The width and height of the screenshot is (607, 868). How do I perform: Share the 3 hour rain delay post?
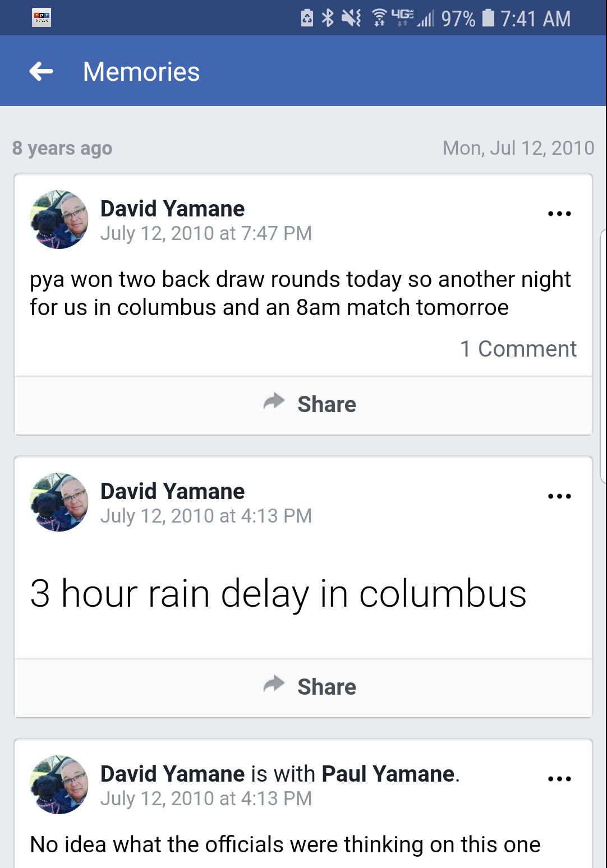(310, 687)
